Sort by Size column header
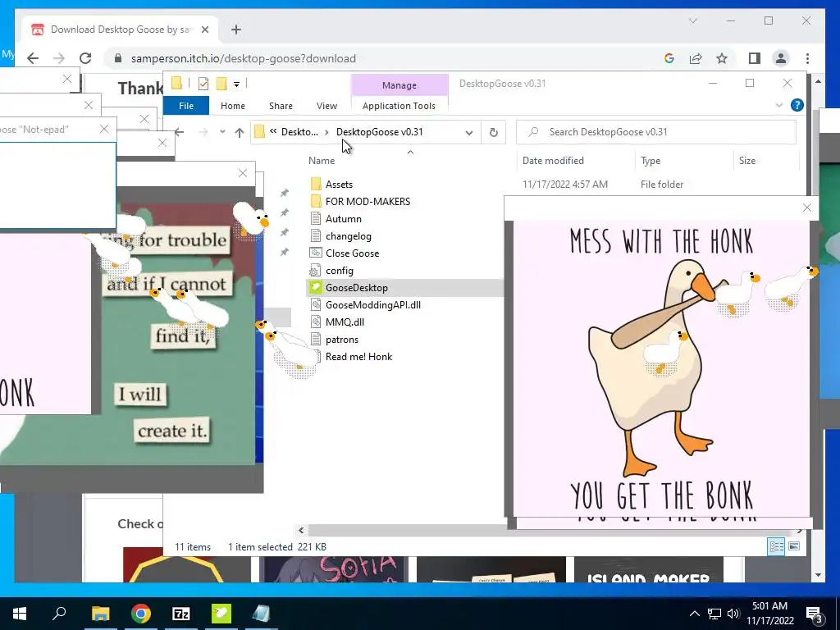This screenshot has height=630, width=840. pyautogui.click(x=746, y=161)
